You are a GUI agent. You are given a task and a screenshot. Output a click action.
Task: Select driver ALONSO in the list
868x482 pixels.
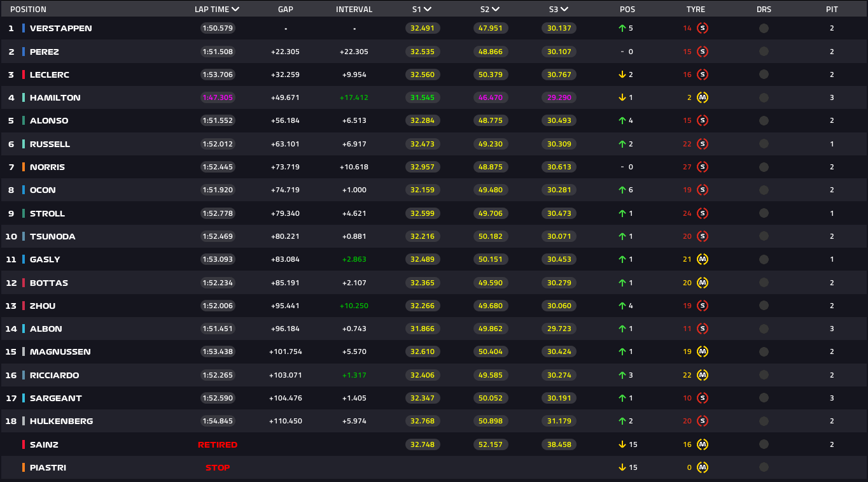49,120
